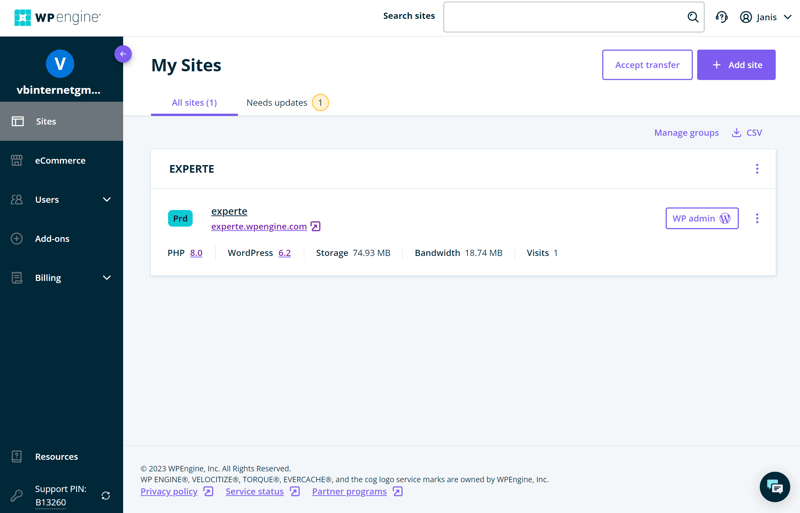This screenshot has width=800, height=513.
Task: Open the experte.wpengine.com link
Action: pos(259,226)
